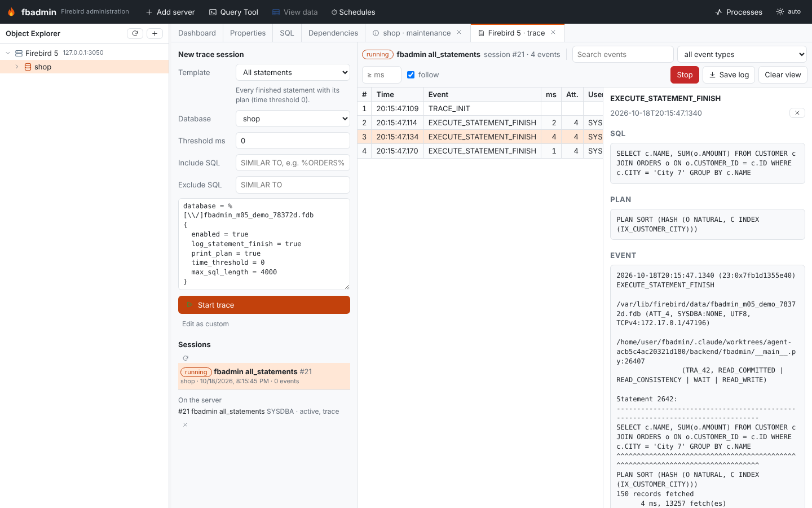The height and width of the screenshot is (508, 812).
Task: Refresh the Sessions list
Action: [186, 358]
